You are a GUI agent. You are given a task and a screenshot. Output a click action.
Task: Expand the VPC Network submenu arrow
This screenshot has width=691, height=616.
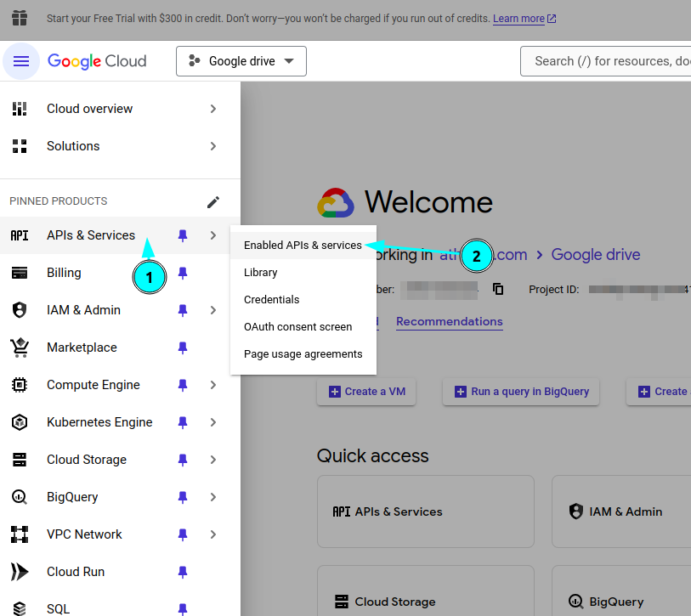(x=213, y=534)
